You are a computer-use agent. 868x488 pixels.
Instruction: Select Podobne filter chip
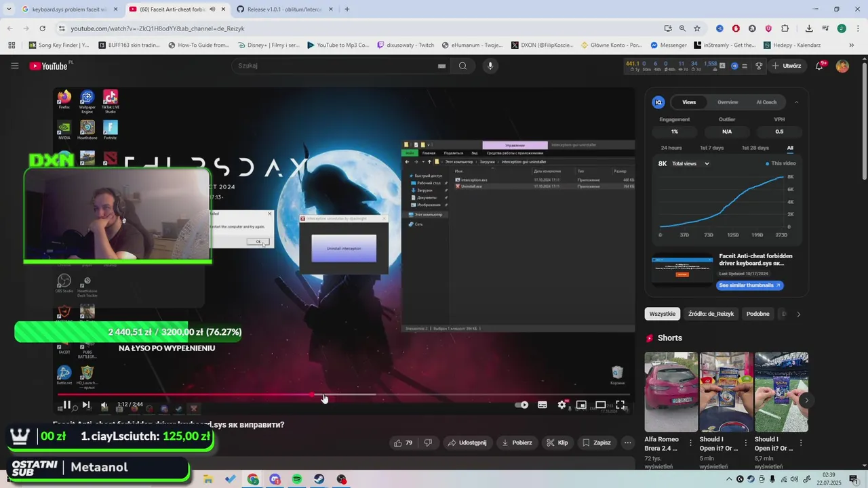pyautogui.click(x=758, y=314)
